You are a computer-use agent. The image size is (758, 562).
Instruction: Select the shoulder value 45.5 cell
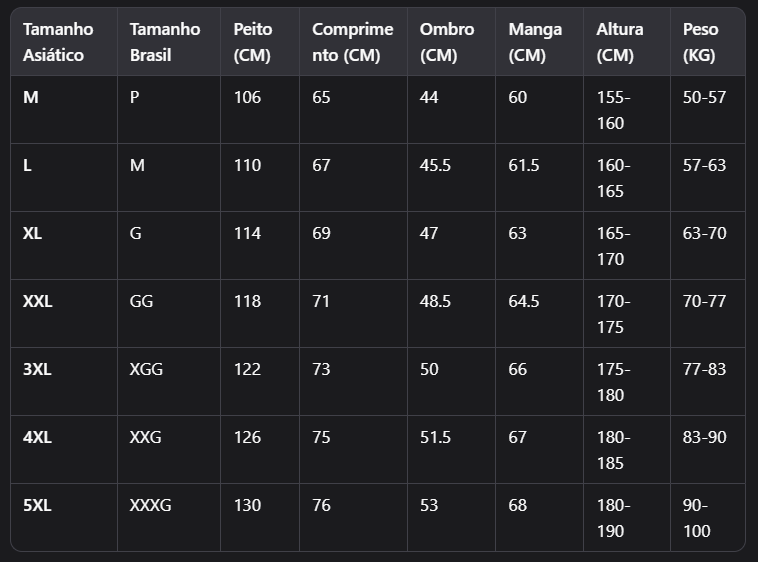[x=436, y=165]
